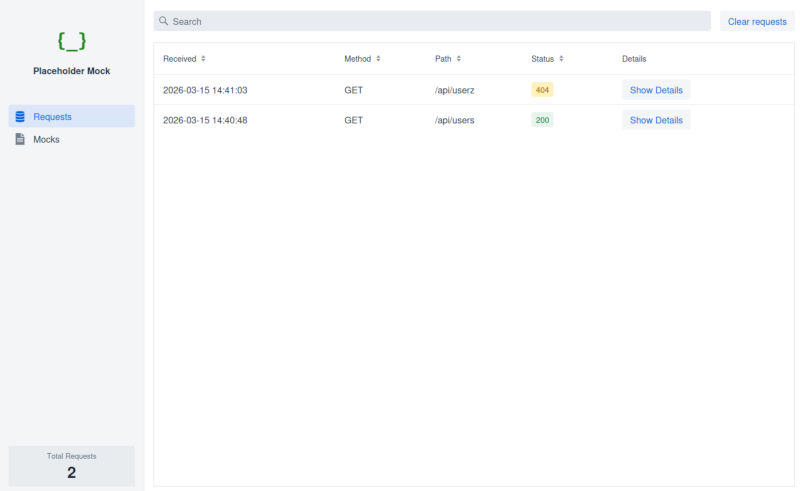Select timestamp 2026-03-15 14:40:48
This screenshot has width=800, height=491.
coord(205,120)
